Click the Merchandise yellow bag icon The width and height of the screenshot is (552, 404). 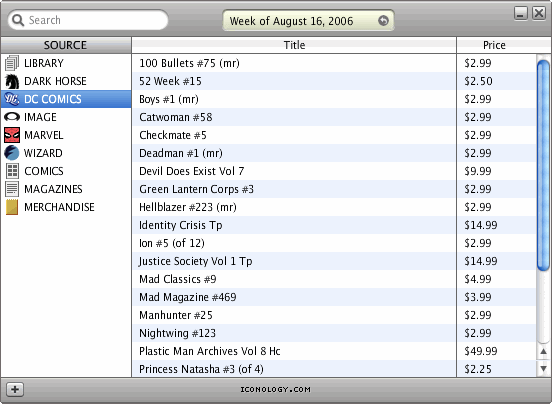12,207
